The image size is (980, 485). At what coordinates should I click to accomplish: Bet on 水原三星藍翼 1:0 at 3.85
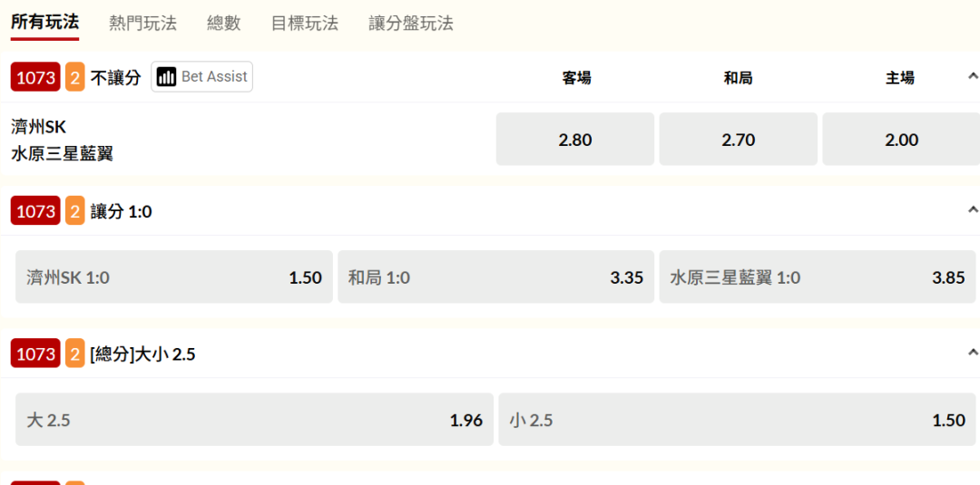817,277
